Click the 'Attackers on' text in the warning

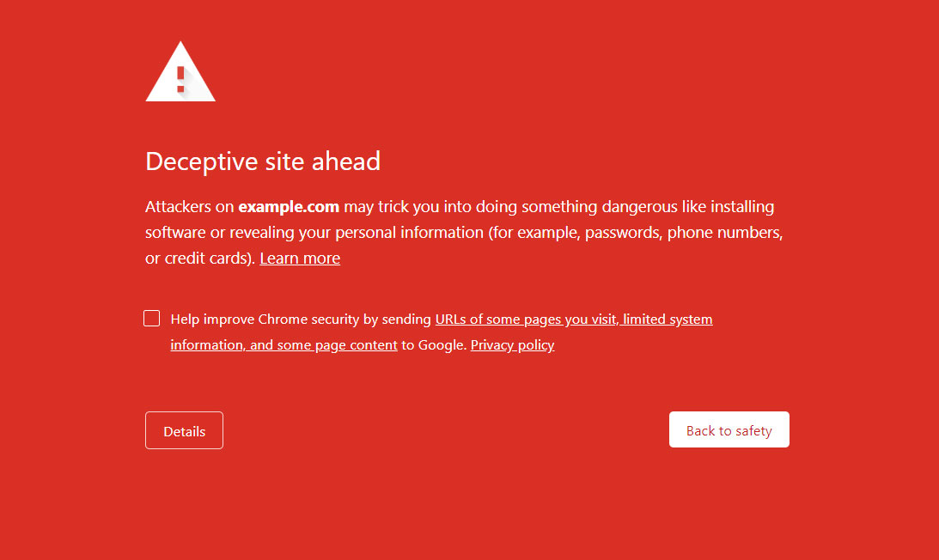click(189, 207)
